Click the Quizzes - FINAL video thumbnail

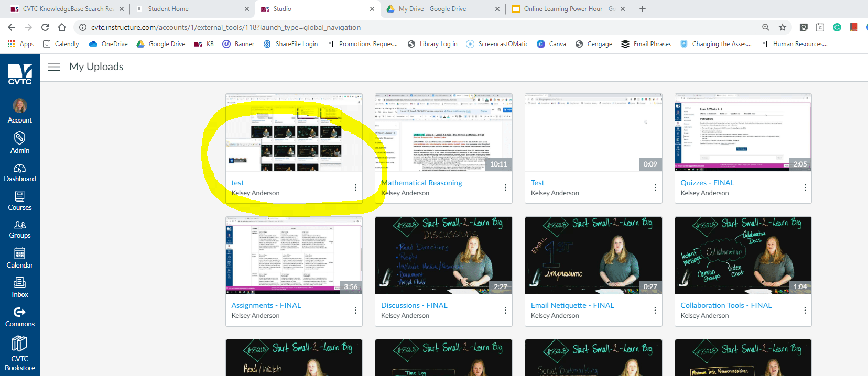pyautogui.click(x=743, y=132)
